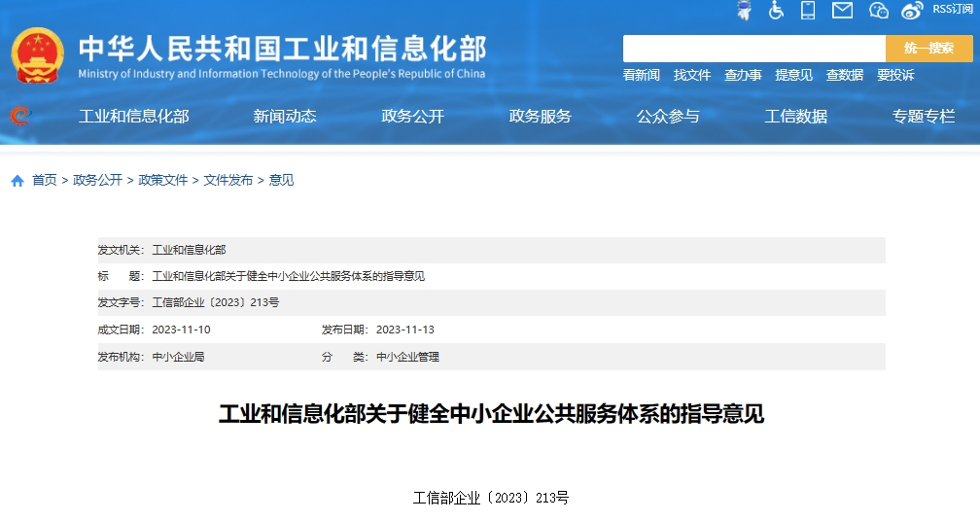Click the red swirl icon beside navigation
Image resolution: width=980 pixels, height=521 pixels.
coord(20,116)
